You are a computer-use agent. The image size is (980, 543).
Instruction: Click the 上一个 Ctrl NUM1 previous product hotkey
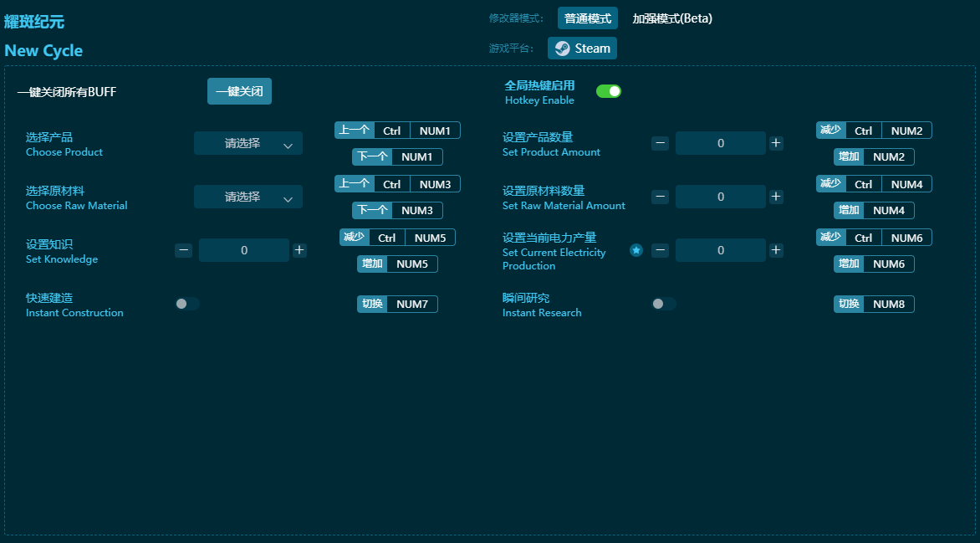tap(396, 130)
